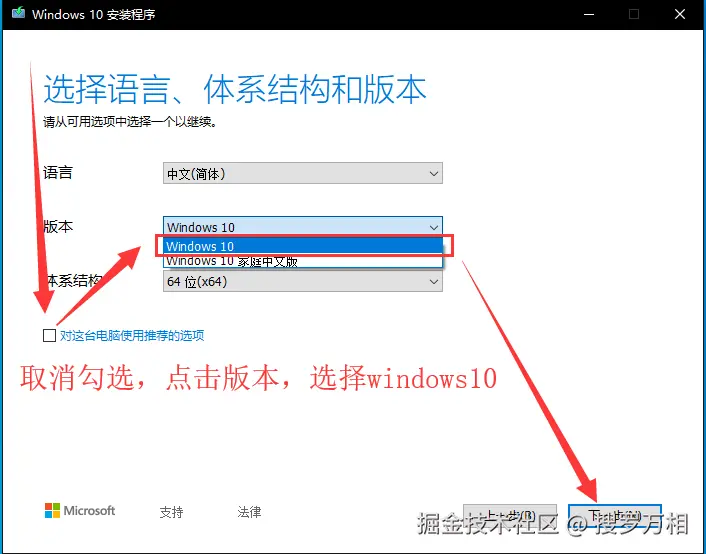Click the 下一步 button
This screenshot has width=706, height=554.
pyautogui.click(x=615, y=516)
